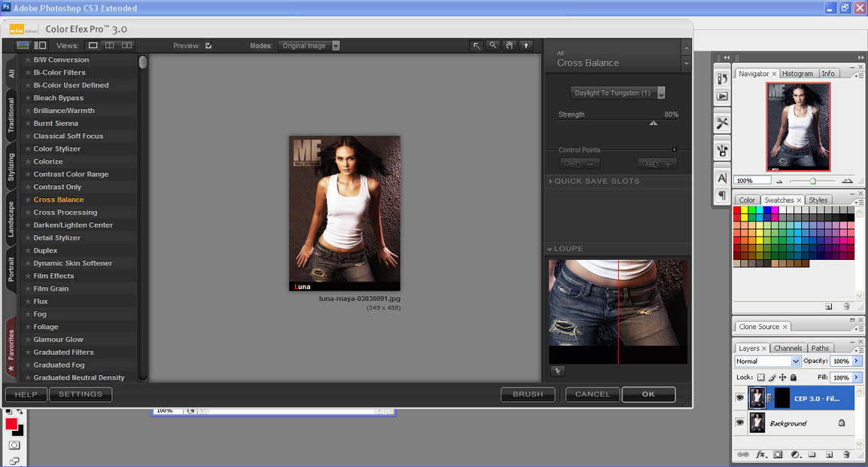Pin the loupe position with the pin icon
868x467 pixels.
[x=557, y=371]
